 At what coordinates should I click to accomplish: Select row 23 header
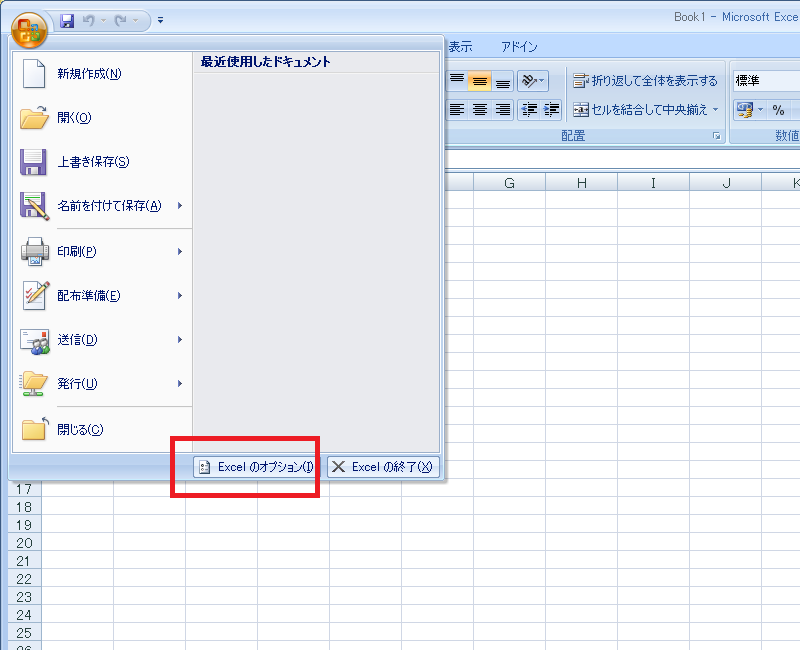[x=24, y=597]
